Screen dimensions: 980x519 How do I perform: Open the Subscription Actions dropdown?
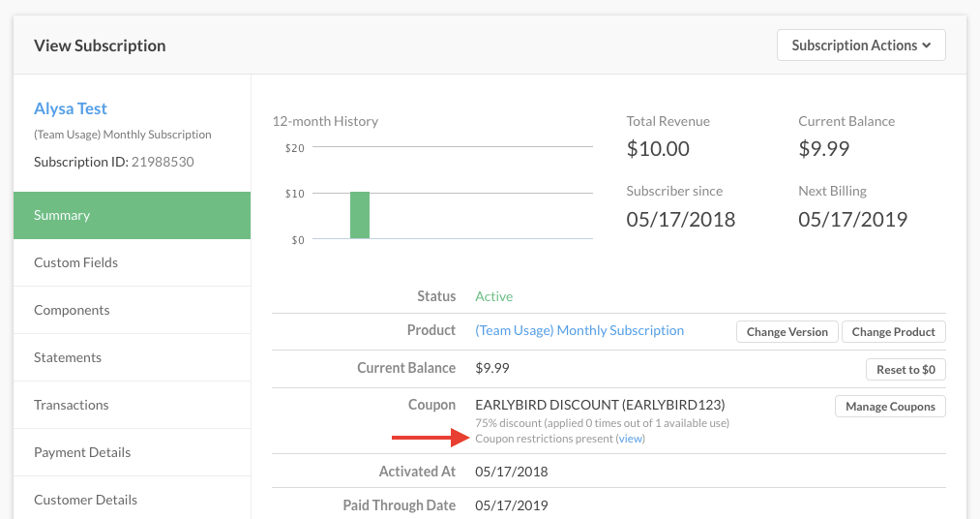click(x=861, y=45)
